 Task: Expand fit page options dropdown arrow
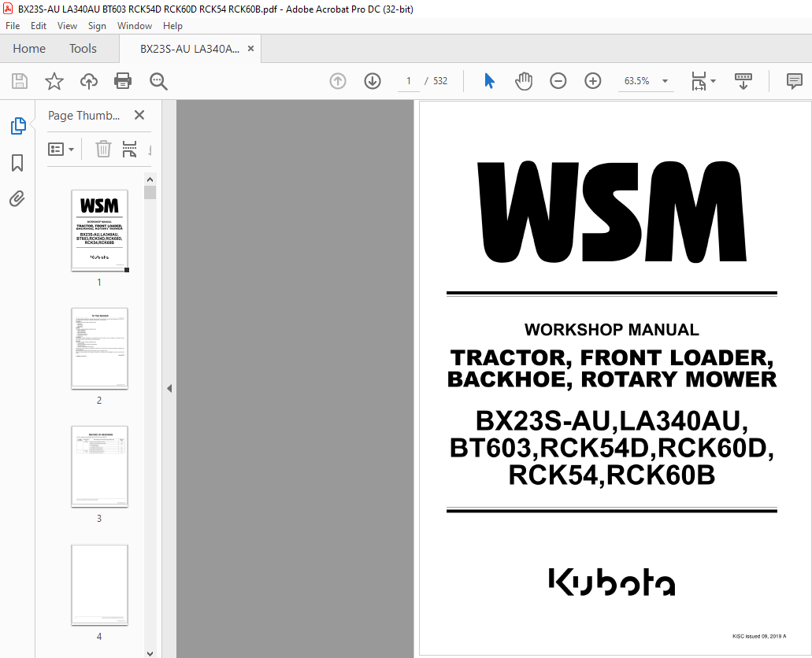pos(713,81)
